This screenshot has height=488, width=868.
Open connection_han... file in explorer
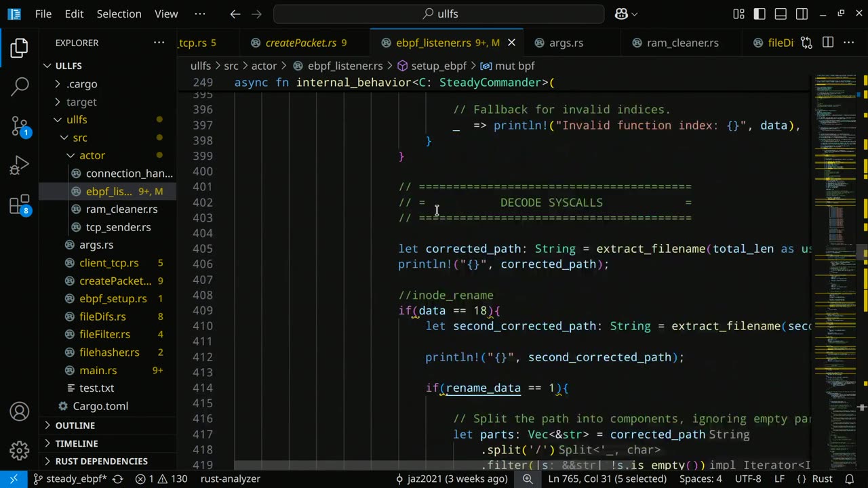click(108, 174)
